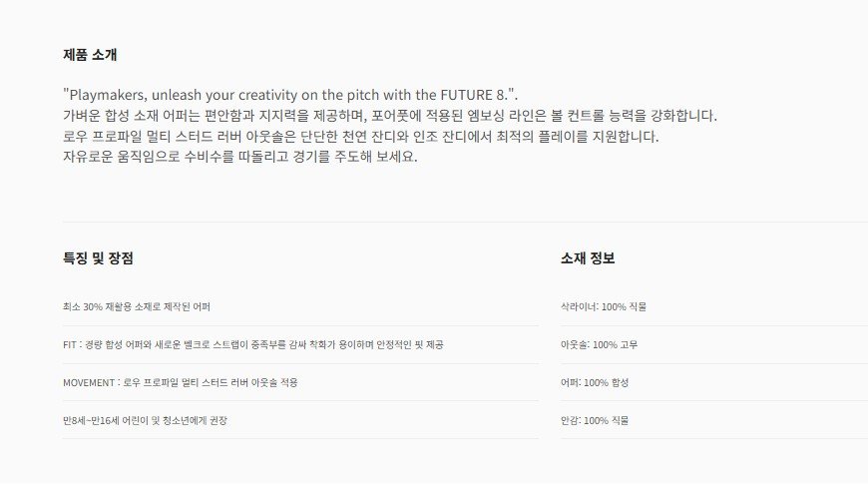This screenshot has width=868, height=486.
Task: Select the 최소 30% 재활용 소재 row
Action: pos(300,306)
